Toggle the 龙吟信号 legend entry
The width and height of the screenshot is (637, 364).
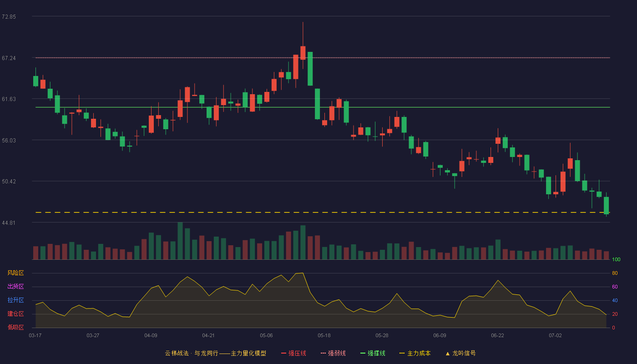pos(460,353)
